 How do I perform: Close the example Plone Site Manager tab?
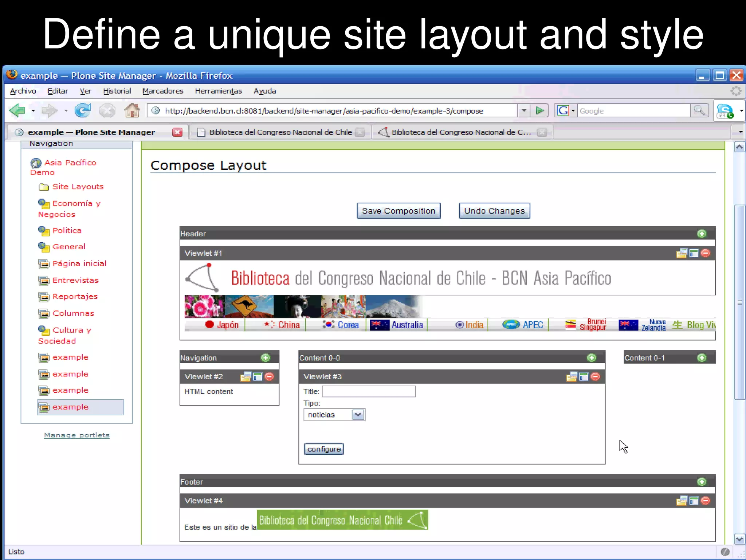pyautogui.click(x=177, y=132)
